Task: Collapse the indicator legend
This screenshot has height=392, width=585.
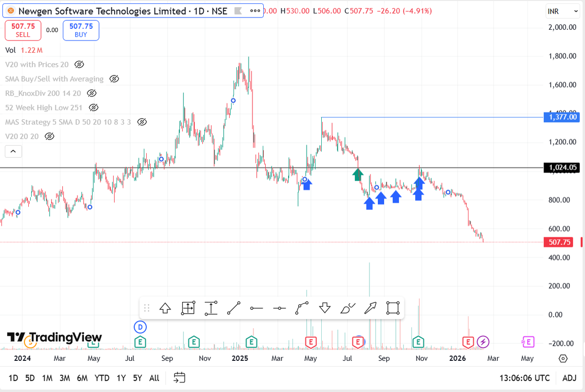Action: pos(13,151)
